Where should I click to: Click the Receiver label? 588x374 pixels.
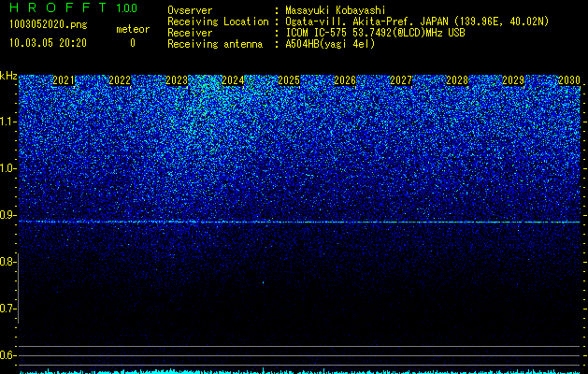(x=190, y=33)
